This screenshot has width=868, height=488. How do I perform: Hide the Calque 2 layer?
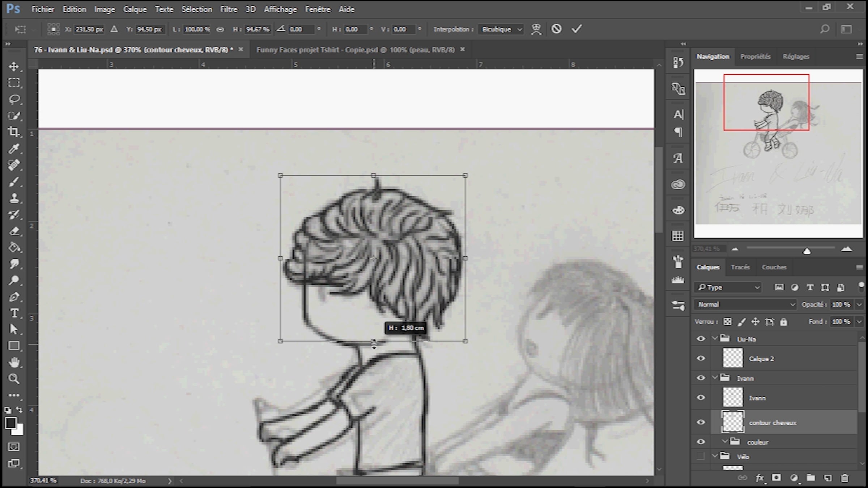pos(701,359)
